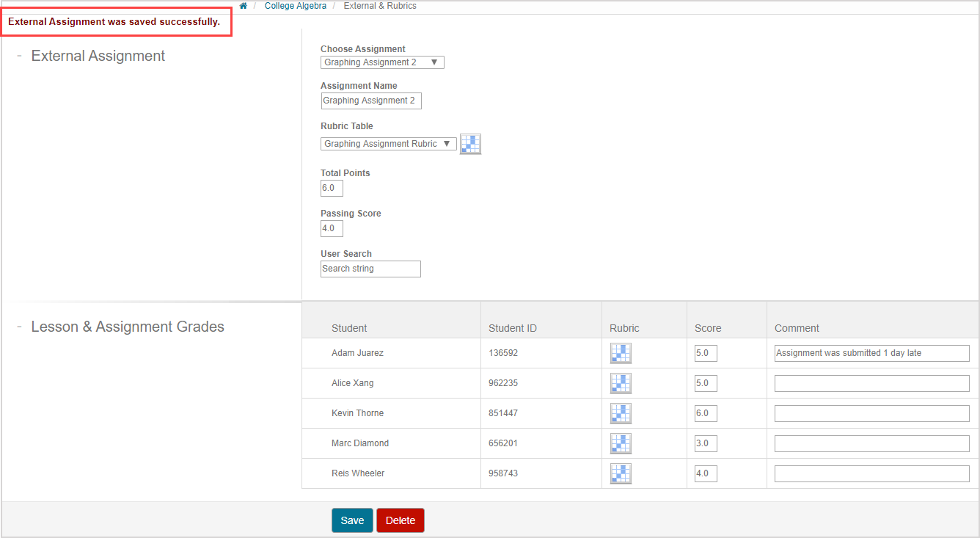Screen dimensions: 980x538
Task: Click the score field for Marc Diamond
Action: [x=706, y=443]
